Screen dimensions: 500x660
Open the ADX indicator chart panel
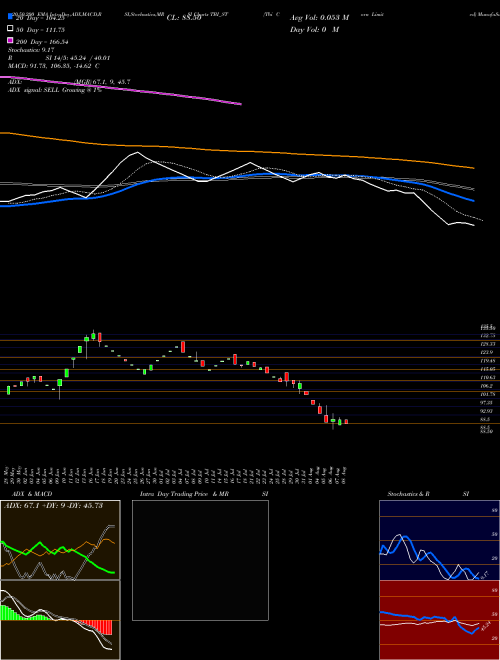click(60, 540)
